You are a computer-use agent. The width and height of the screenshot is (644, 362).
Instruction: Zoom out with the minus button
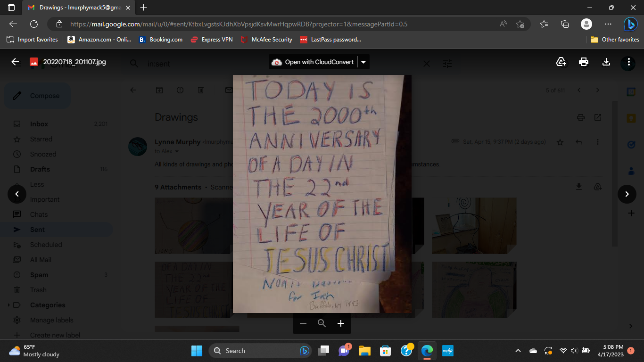pos(303,323)
